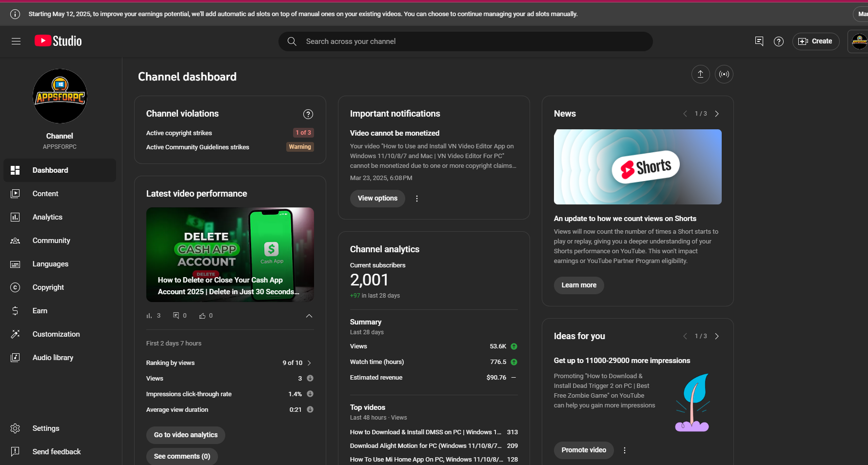Open top video How To Use Mi Home App
868x465 pixels.
tap(427, 460)
